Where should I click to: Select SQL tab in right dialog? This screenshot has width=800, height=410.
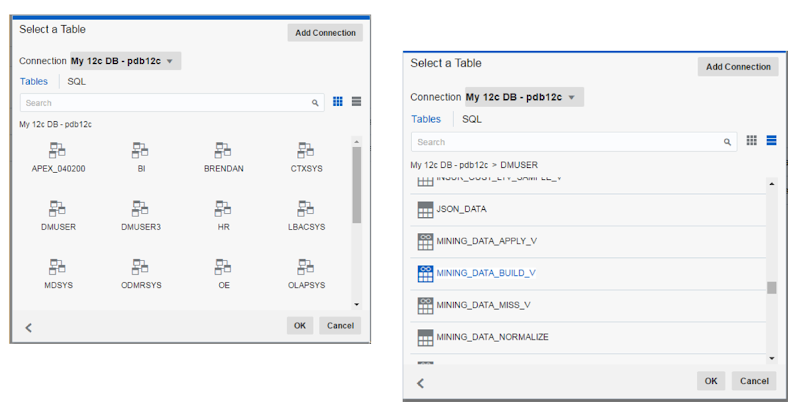pyautogui.click(x=471, y=119)
